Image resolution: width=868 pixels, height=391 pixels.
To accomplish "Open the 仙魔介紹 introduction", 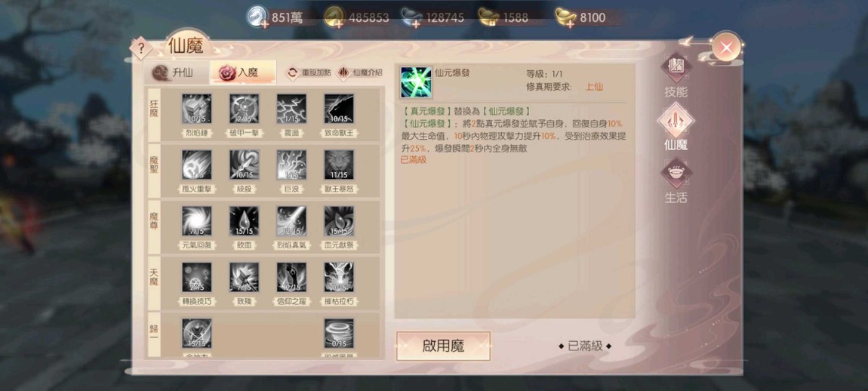I will coord(360,72).
